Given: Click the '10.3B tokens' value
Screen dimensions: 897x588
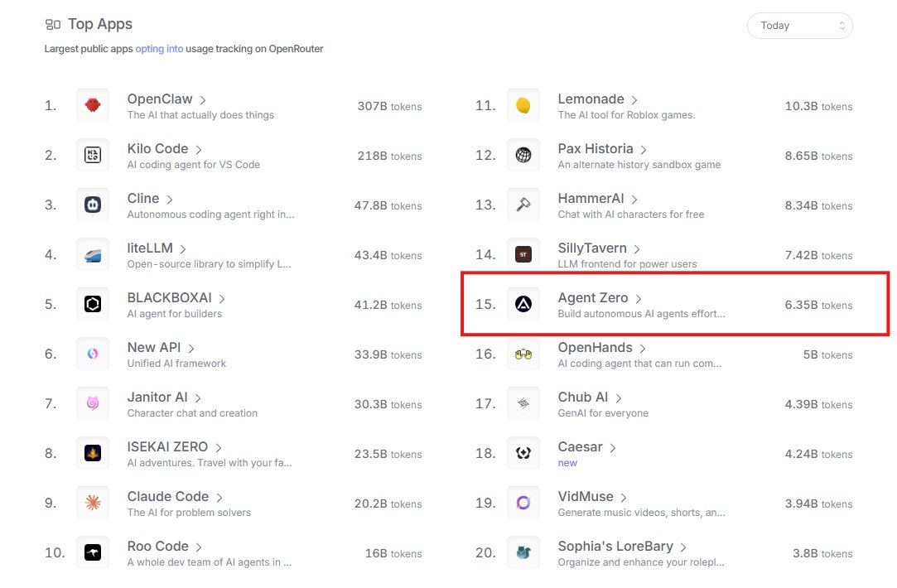Looking at the screenshot, I should (x=818, y=106).
